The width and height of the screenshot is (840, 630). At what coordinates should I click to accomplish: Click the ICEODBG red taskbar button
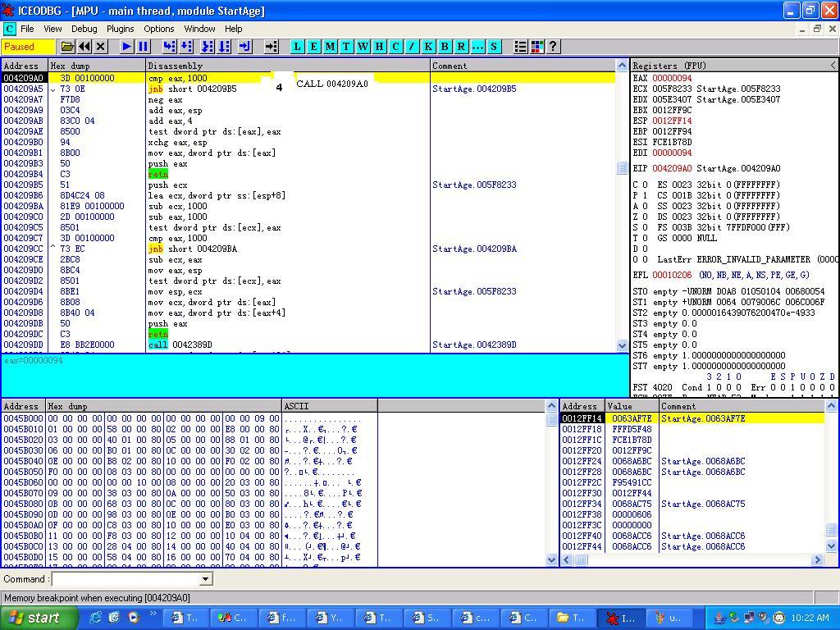(x=622, y=618)
